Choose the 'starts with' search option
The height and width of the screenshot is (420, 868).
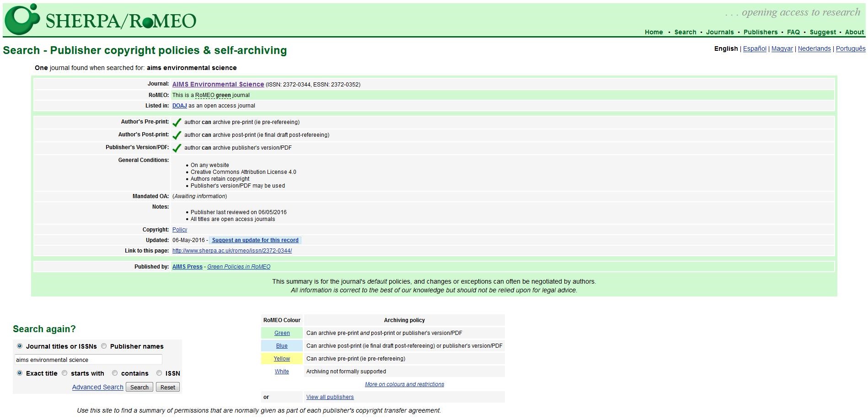tap(64, 373)
